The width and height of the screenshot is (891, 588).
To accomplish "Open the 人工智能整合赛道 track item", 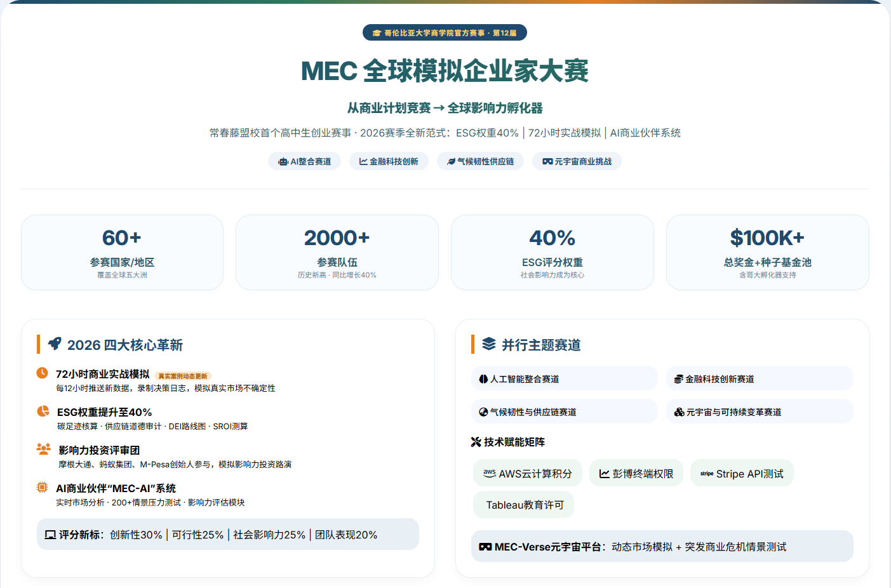I will point(564,378).
